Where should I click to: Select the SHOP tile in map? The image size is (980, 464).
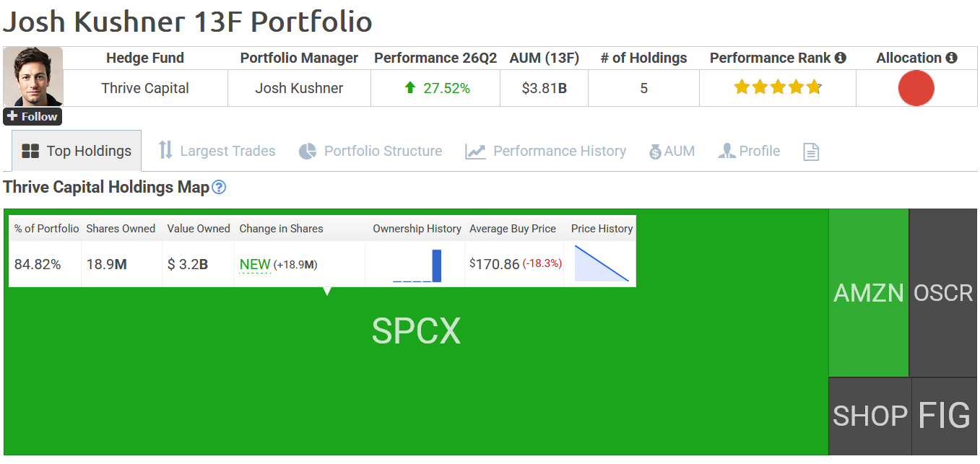[x=870, y=416]
